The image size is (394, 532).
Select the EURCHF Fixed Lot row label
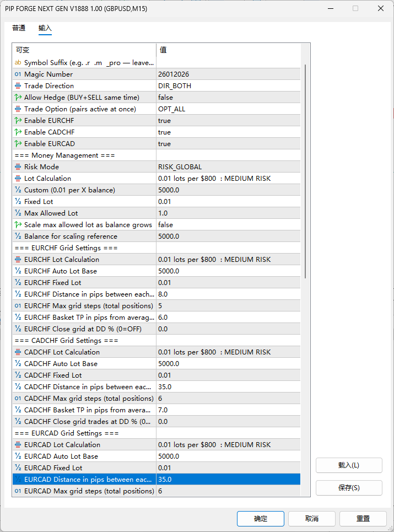52,283
